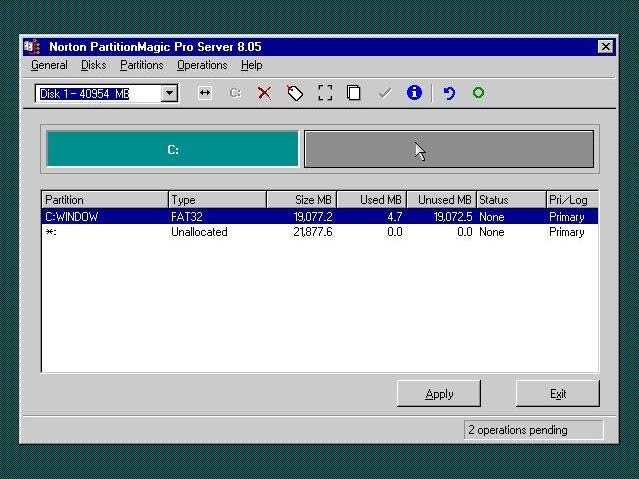Viewport: 639px width, 479px height.
Task: Select the *: partition name cell
Action: coord(51,232)
